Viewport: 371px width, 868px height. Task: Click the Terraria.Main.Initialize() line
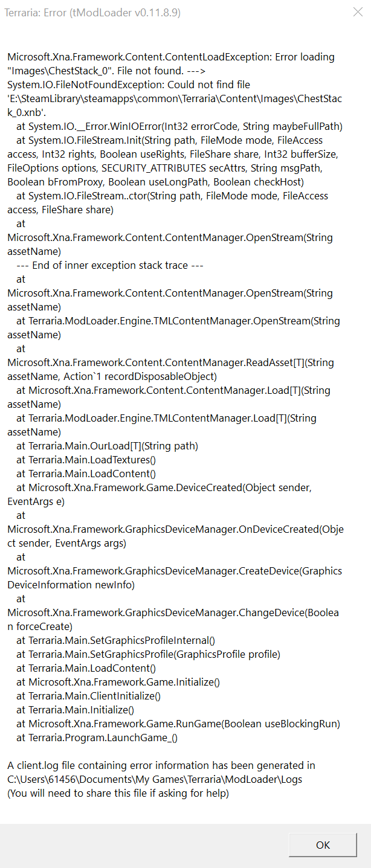(x=76, y=710)
